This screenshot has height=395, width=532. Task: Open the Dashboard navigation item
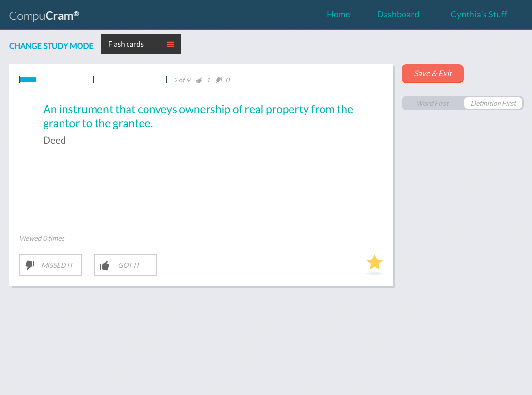tap(398, 15)
